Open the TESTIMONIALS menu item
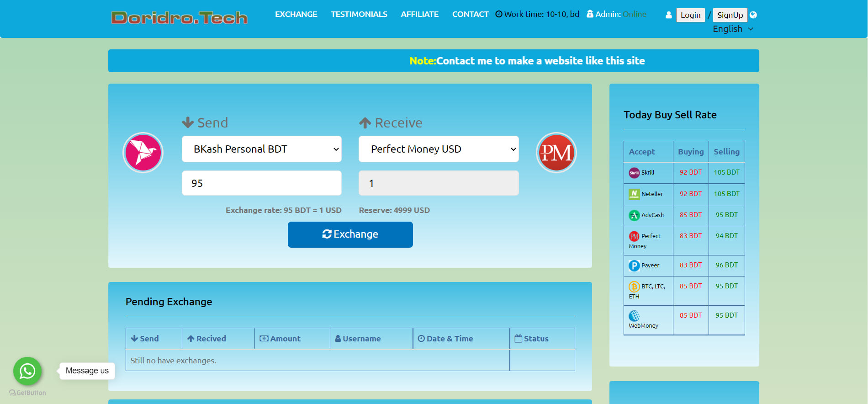The width and height of the screenshot is (868, 404). point(359,14)
